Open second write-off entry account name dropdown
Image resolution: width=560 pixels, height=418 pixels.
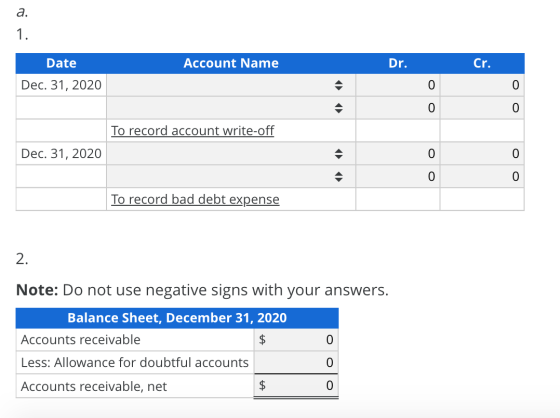pyautogui.click(x=231, y=108)
